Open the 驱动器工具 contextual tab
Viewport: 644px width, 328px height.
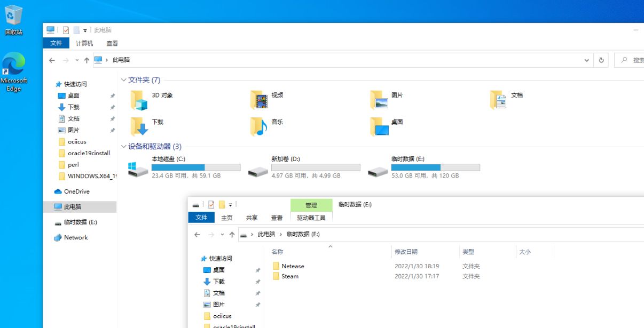pos(310,217)
